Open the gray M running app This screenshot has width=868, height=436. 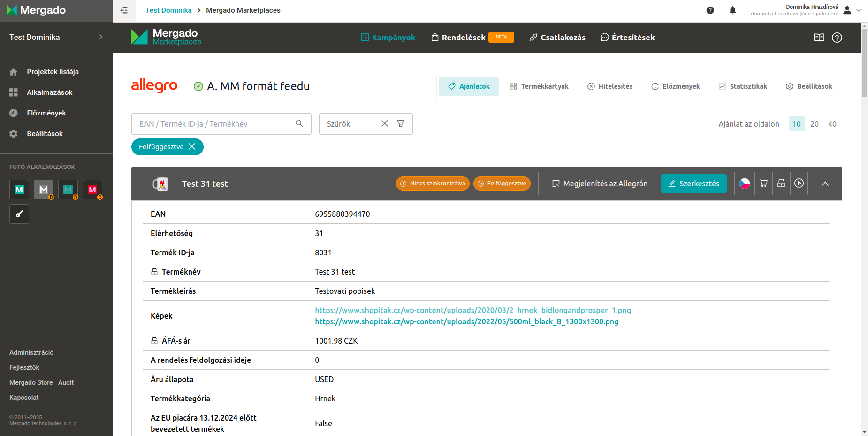(44, 190)
